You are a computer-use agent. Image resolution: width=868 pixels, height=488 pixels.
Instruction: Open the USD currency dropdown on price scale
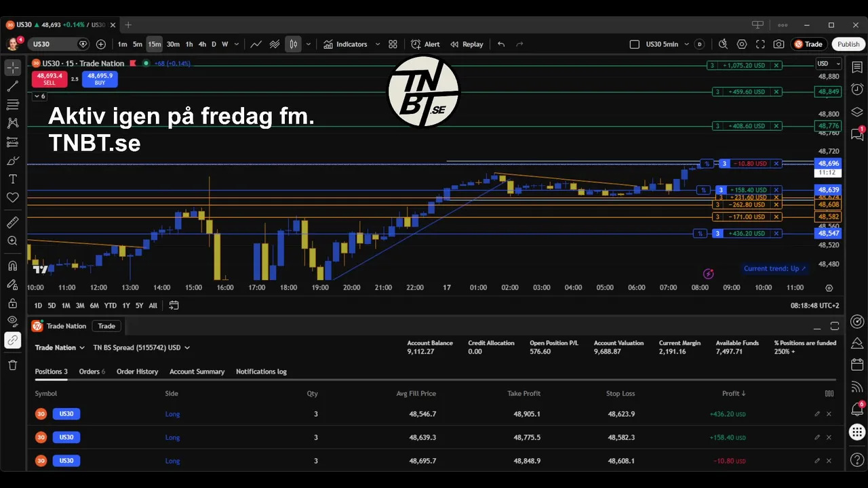pos(828,64)
